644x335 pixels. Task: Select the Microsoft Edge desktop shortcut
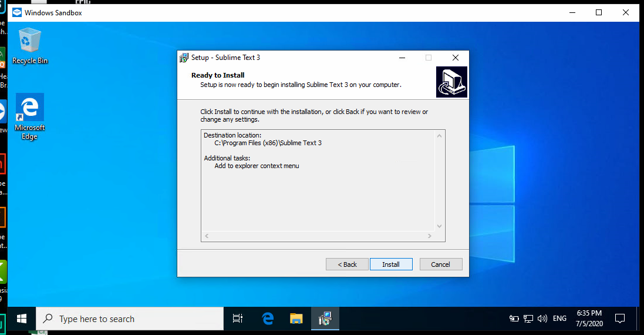(29, 117)
